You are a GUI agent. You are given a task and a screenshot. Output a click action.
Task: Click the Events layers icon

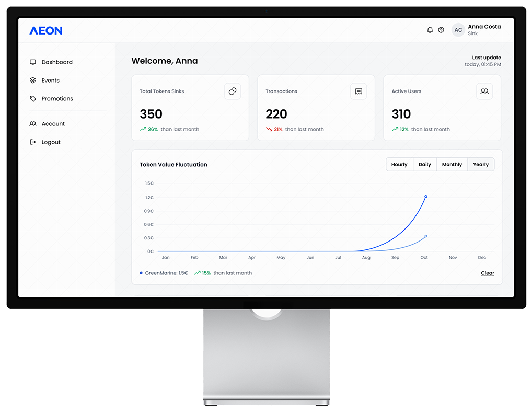pos(33,80)
